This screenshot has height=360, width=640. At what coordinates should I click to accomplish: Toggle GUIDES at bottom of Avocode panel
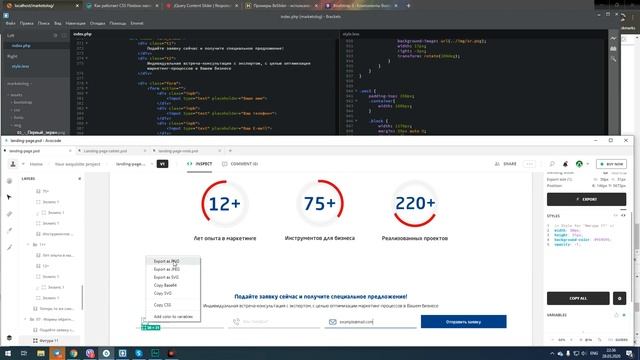(618, 340)
